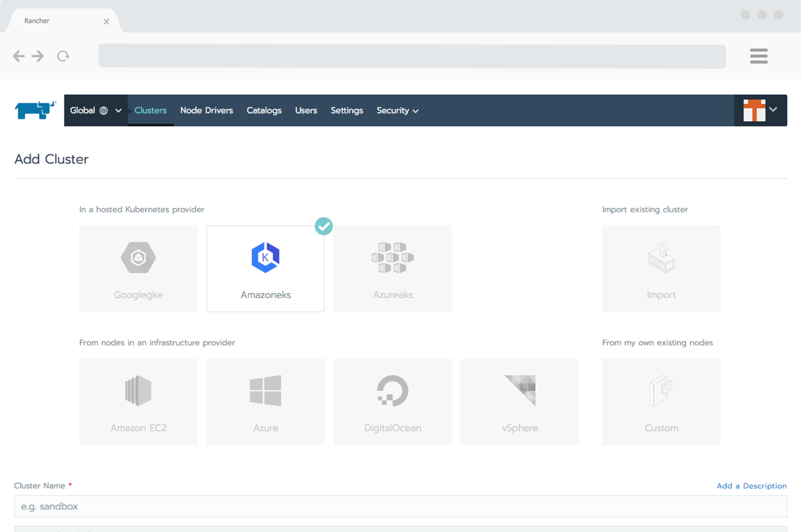Pick the vSphere provider tile
This screenshot has height=532, width=801.
(x=520, y=402)
